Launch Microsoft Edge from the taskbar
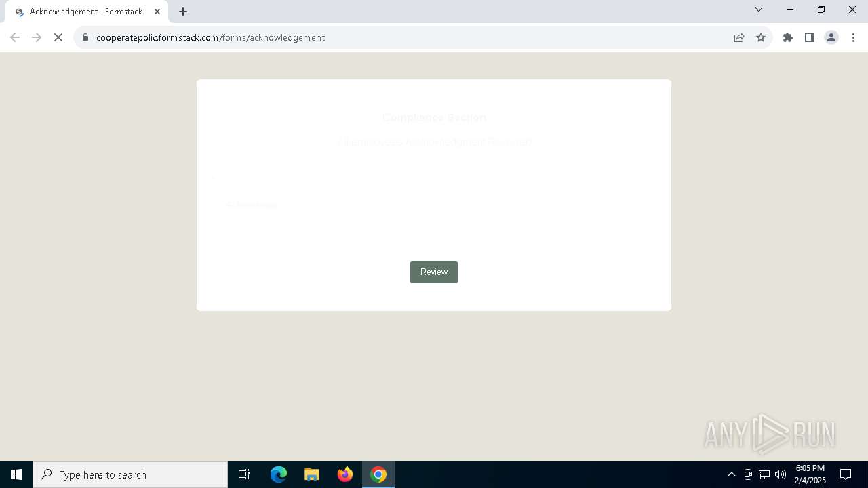 click(279, 474)
